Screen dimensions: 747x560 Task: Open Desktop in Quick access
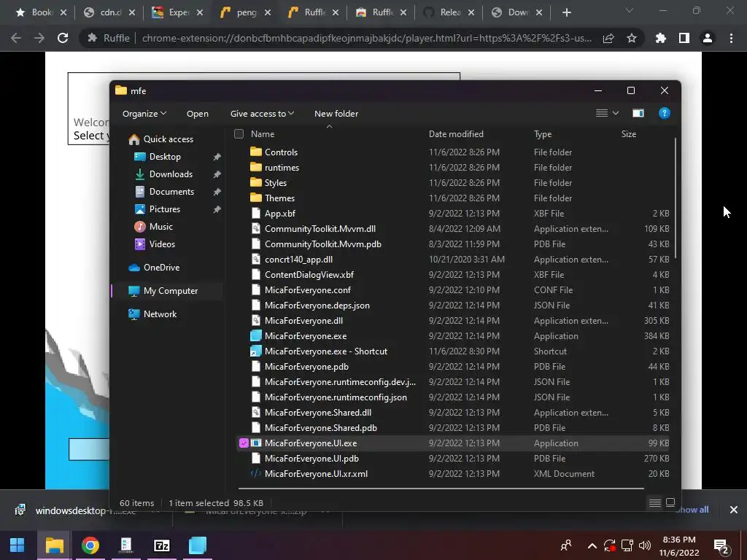165,157
